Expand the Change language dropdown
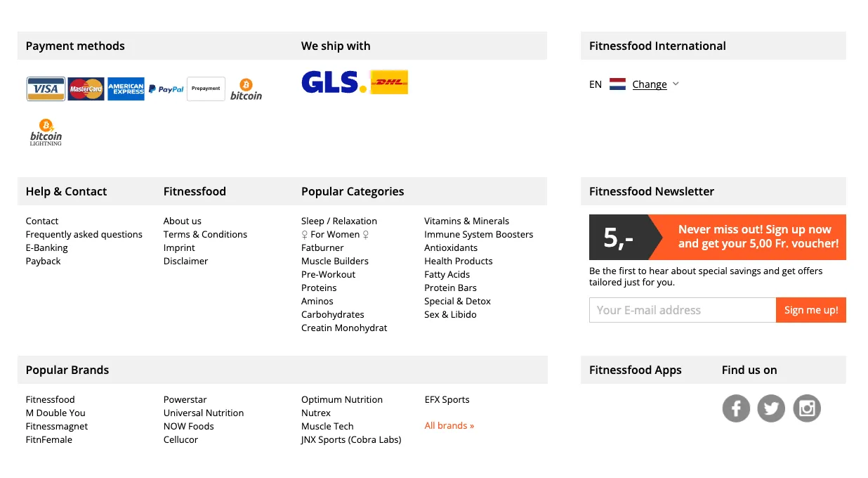Screen dimensions: 868x478 point(650,84)
